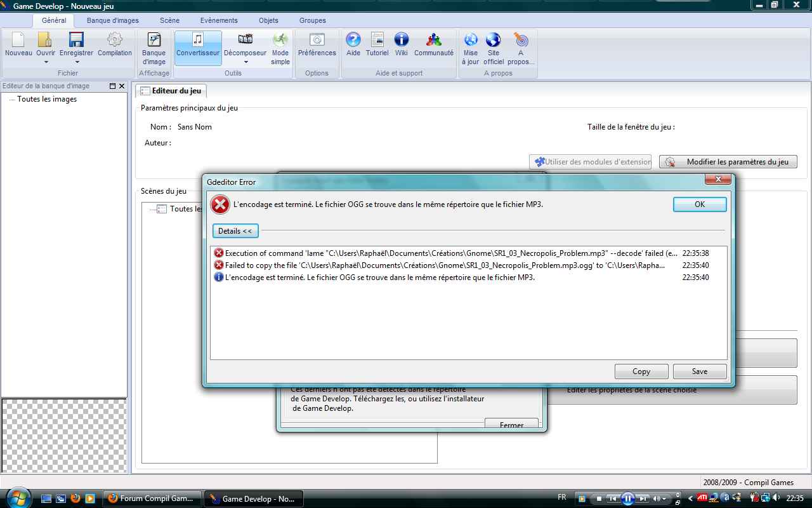Select the lame command failed log entry
The width and height of the screenshot is (812, 508).
tap(461, 253)
